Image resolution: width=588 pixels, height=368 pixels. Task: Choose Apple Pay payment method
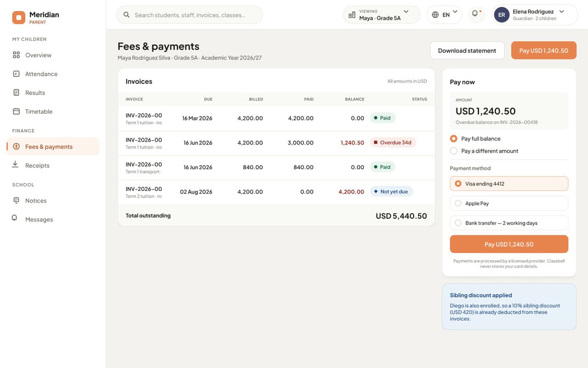point(509,203)
